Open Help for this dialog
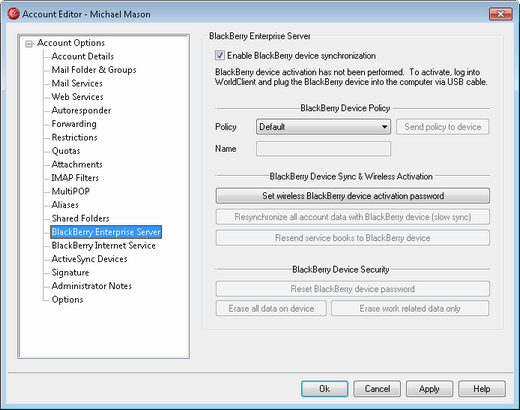Screen dimensions: 520x410 pos(482,389)
